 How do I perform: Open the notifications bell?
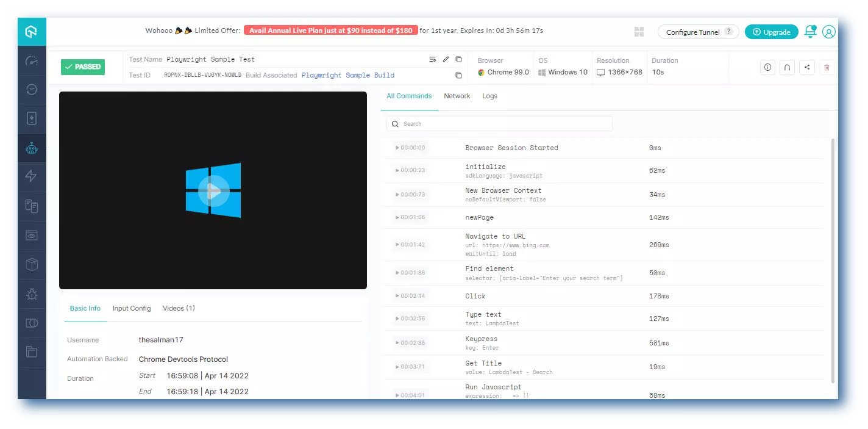point(810,32)
